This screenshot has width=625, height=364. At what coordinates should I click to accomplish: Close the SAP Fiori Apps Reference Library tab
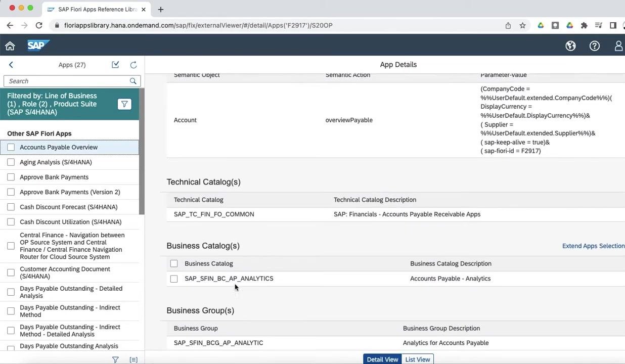(144, 9)
